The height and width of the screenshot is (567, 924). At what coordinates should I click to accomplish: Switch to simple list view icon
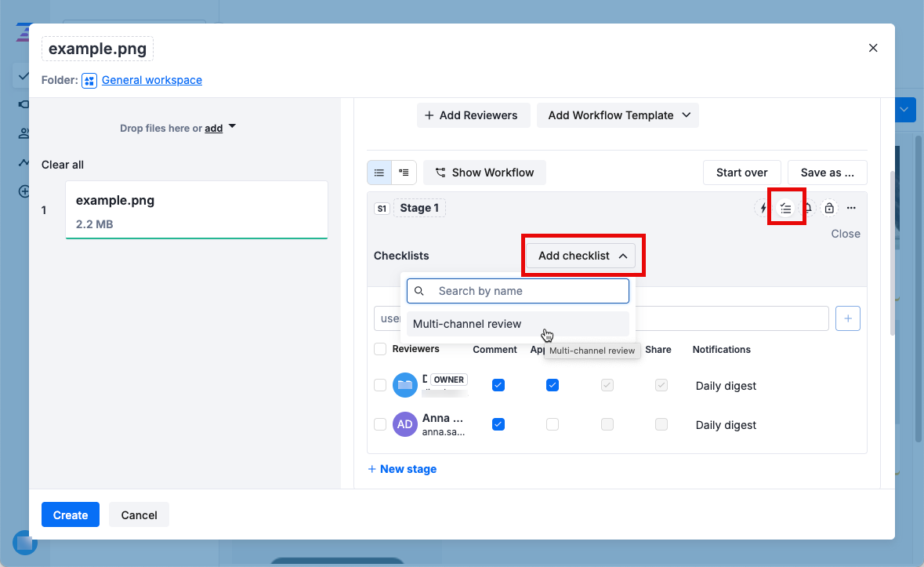(379, 173)
